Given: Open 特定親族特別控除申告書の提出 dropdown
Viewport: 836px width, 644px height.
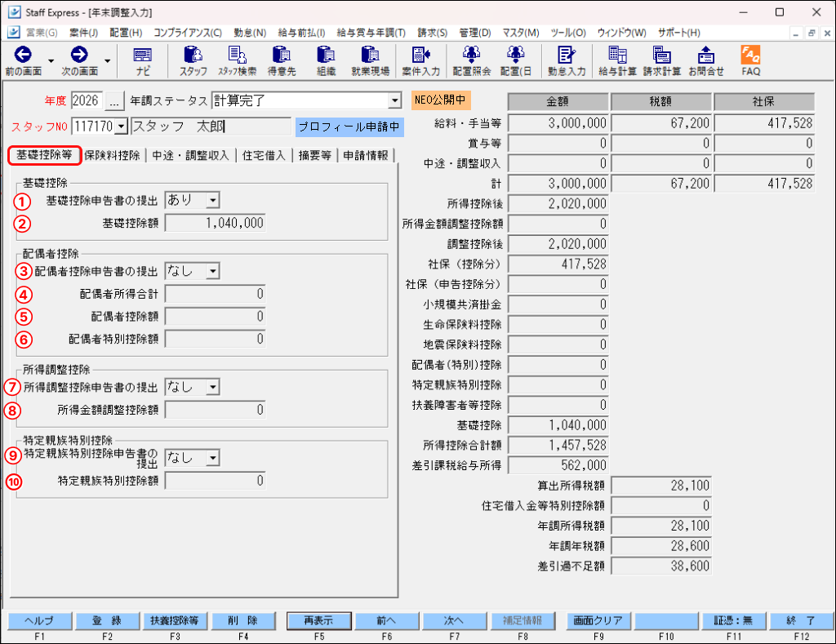Looking at the screenshot, I should pyautogui.click(x=213, y=457).
